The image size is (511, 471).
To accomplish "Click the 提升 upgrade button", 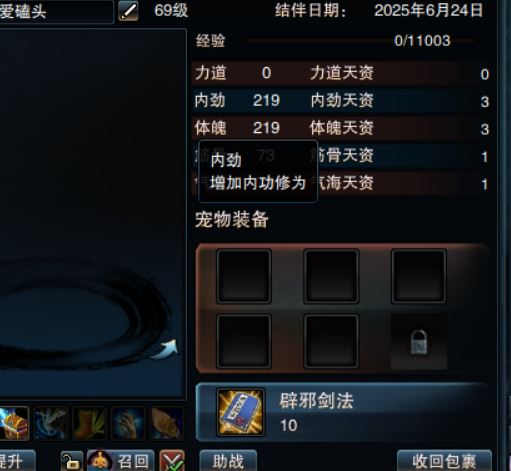I will tap(17, 461).
